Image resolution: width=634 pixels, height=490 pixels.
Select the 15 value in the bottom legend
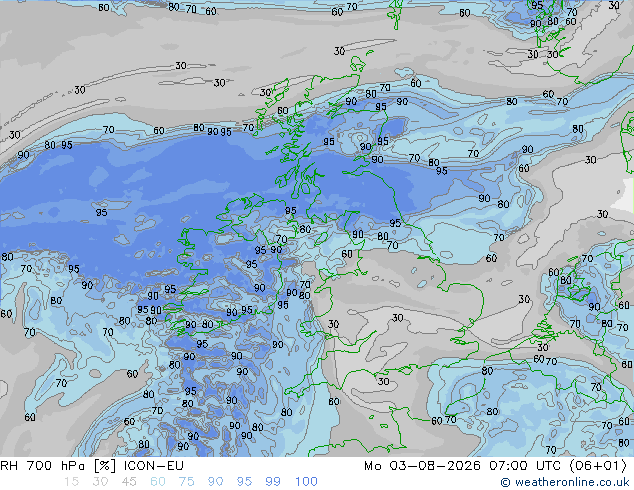[x=71, y=482]
